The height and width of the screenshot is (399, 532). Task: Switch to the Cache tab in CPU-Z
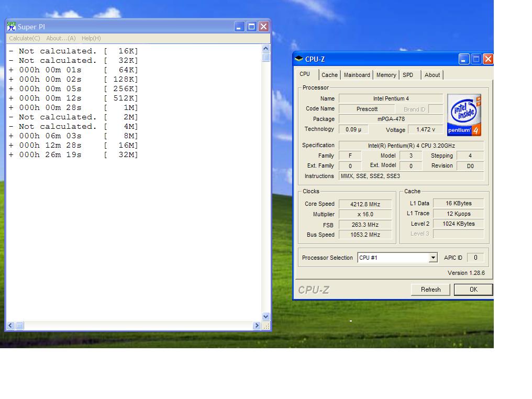pyautogui.click(x=329, y=75)
